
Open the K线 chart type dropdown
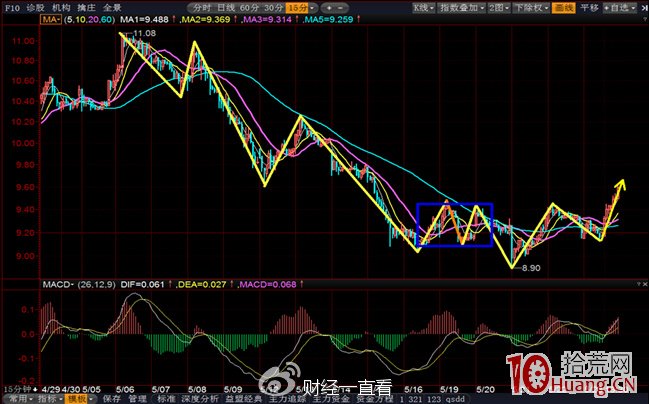coord(425,6)
